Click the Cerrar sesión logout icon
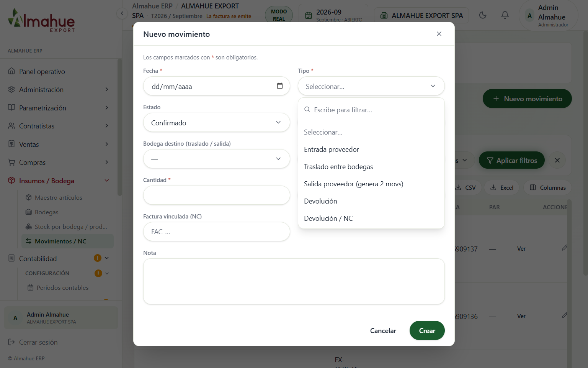The image size is (588, 368). coord(11,342)
